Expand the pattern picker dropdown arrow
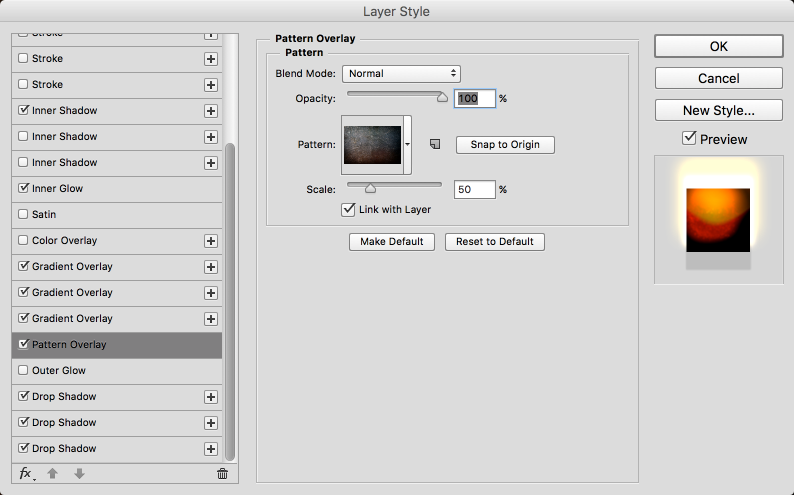The width and height of the screenshot is (794, 495). point(408,145)
